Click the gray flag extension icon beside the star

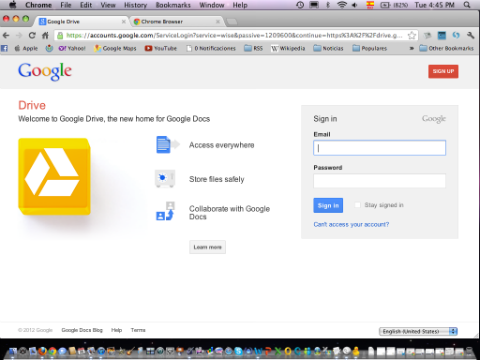pyautogui.click(x=428, y=35)
